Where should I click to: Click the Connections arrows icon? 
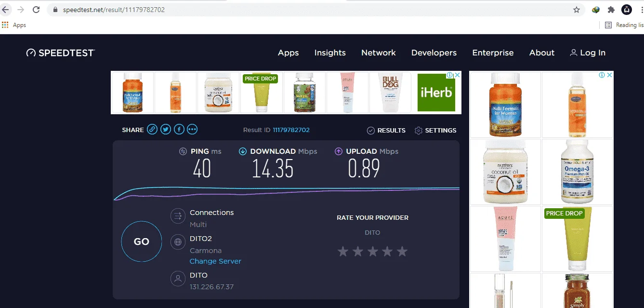[x=178, y=216]
